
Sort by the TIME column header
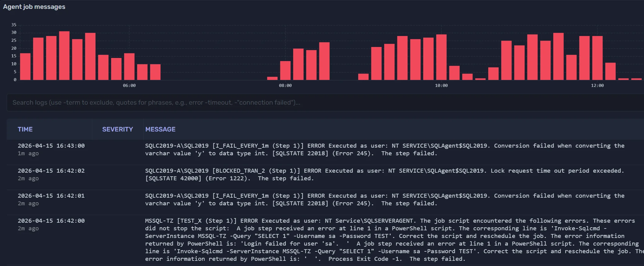(25, 129)
